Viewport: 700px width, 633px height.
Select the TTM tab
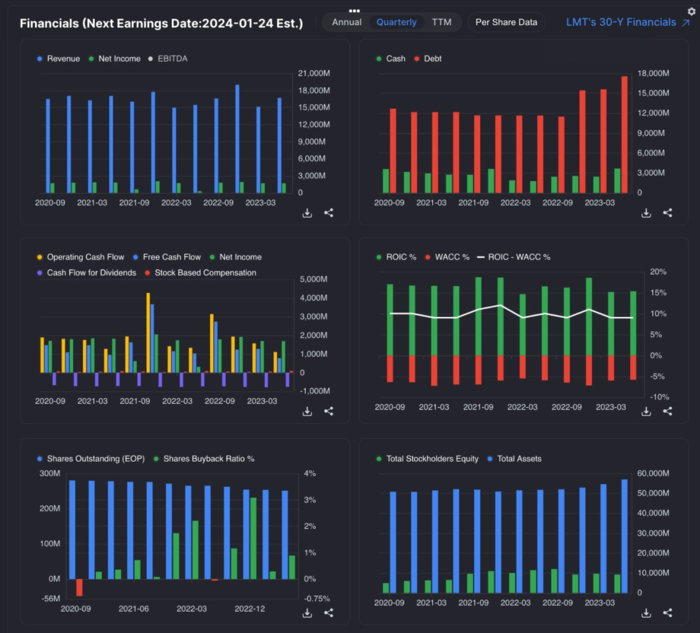[440, 21]
